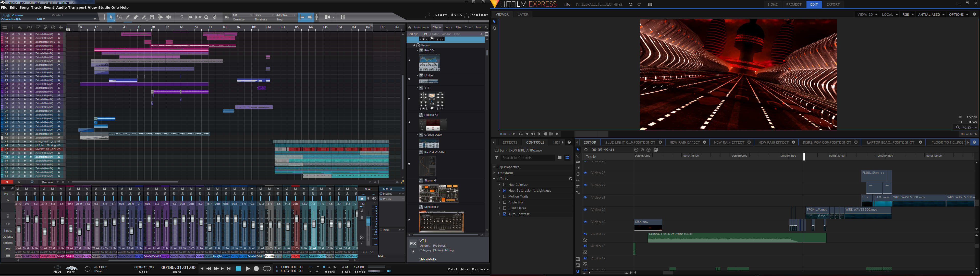Click the Main output fader in Studio One mixer
980x276 pixels.
368,221
